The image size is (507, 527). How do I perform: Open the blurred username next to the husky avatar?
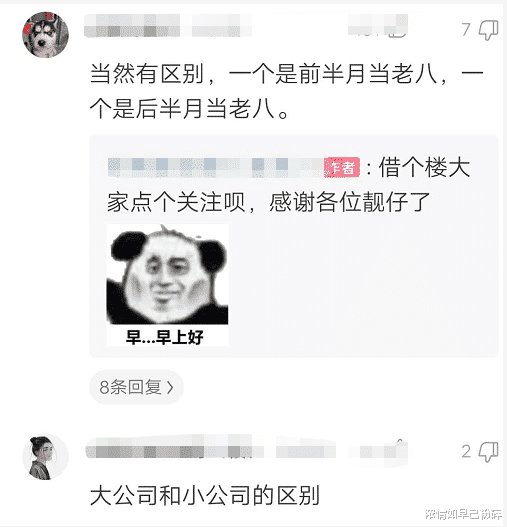click(168, 26)
